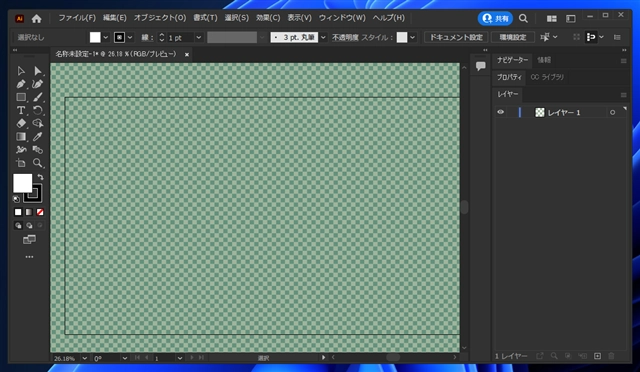
Task: Select the Rotate tool
Action: 38,110
